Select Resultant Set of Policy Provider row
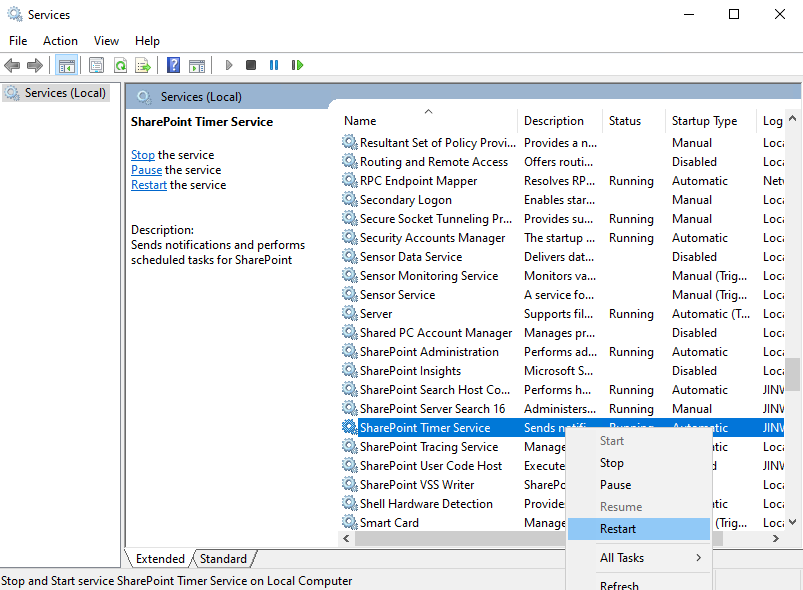The image size is (803, 590). click(562, 142)
